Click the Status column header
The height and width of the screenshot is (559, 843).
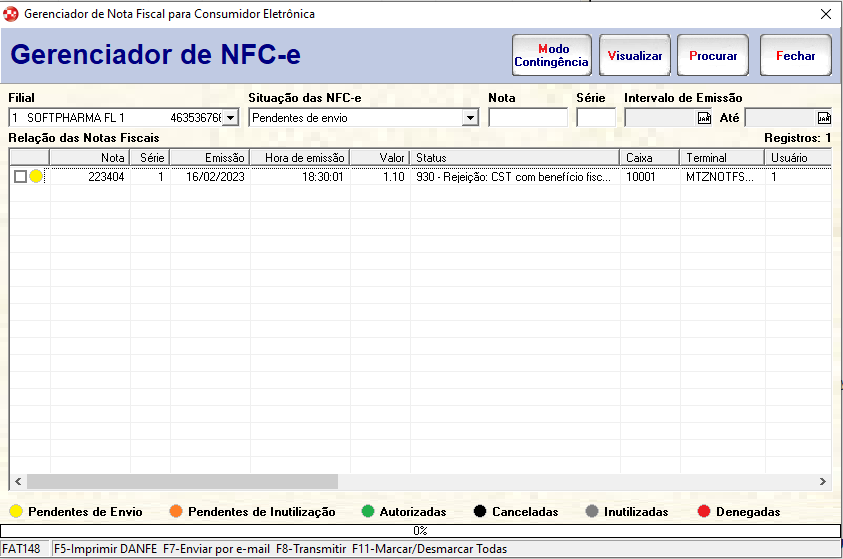[x=515, y=157]
